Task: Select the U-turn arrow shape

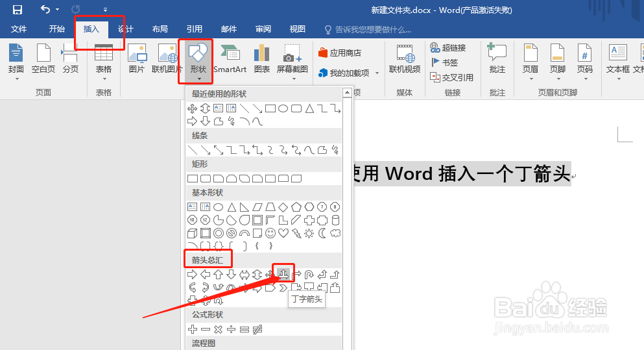Action: coord(309,274)
